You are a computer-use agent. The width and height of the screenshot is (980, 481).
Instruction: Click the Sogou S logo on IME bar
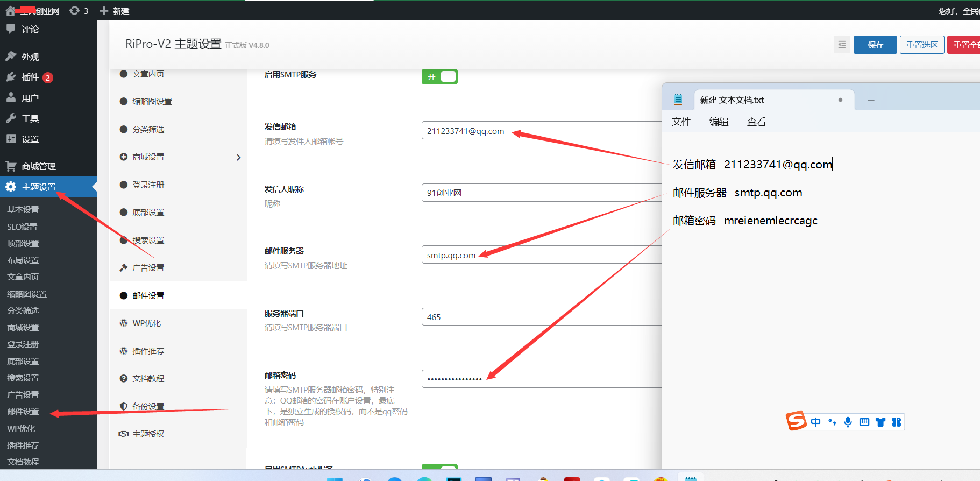point(796,421)
